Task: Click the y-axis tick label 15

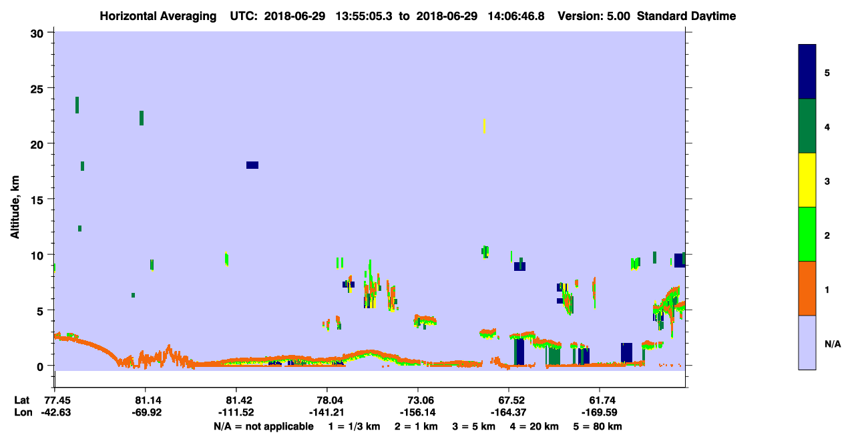Action: pos(38,199)
